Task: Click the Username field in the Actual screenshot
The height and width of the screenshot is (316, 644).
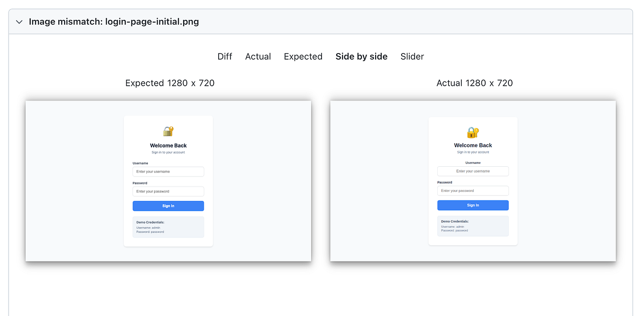Action: click(x=473, y=171)
